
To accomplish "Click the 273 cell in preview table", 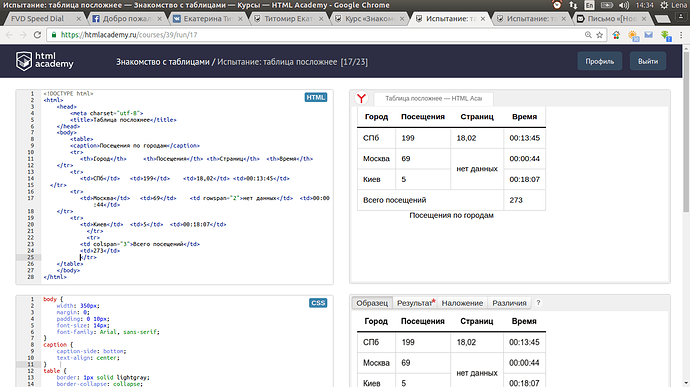I will [x=525, y=200].
